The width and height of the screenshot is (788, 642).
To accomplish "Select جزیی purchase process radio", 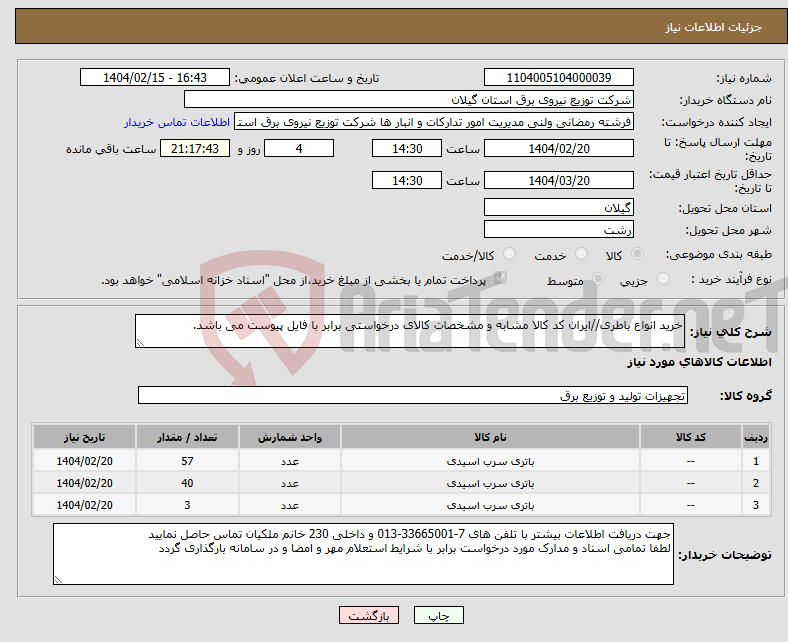I will [x=666, y=281].
